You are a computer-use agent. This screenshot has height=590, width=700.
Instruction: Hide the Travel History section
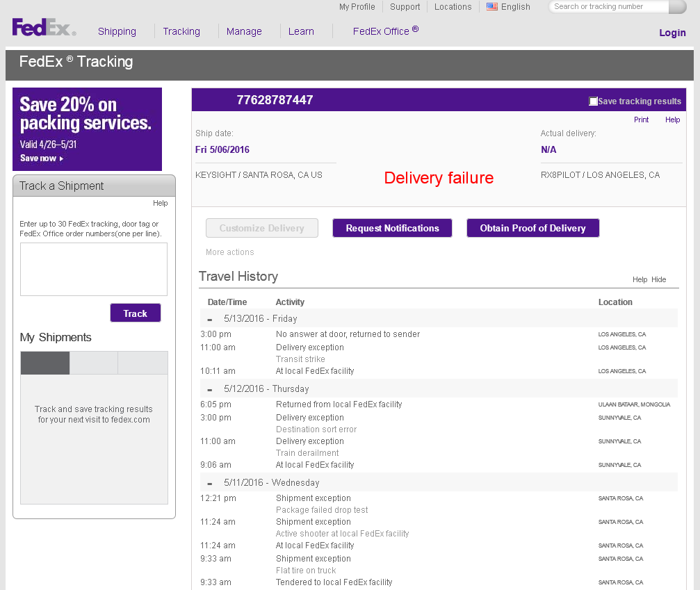tap(658, 279)
